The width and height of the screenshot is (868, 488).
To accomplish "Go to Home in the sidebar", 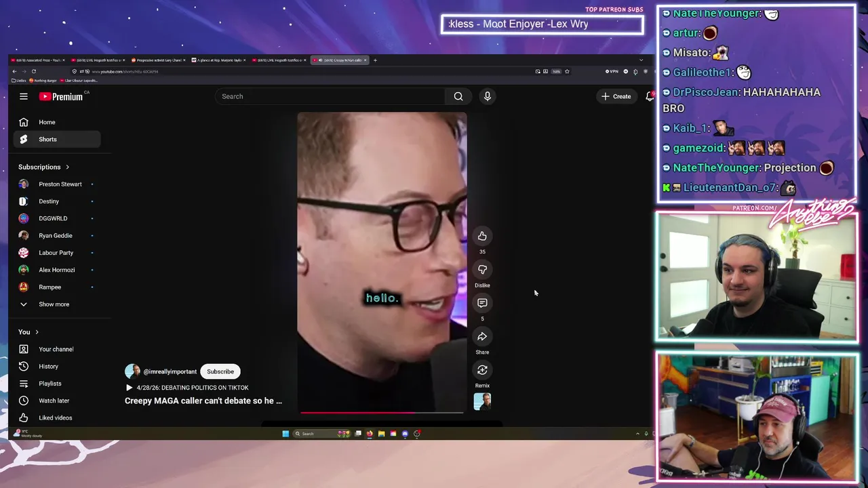I will click(57, 122).
